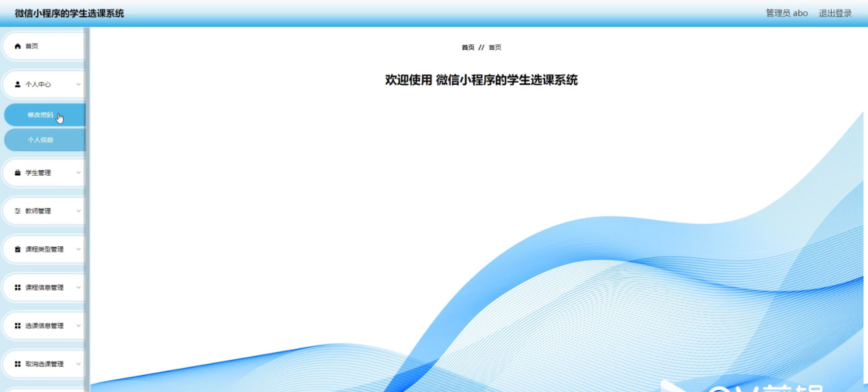The height and width of the screenshot is (392, 868).
Task: Click the sliders icon beside 教师管理
Action: tap(18, 211)
